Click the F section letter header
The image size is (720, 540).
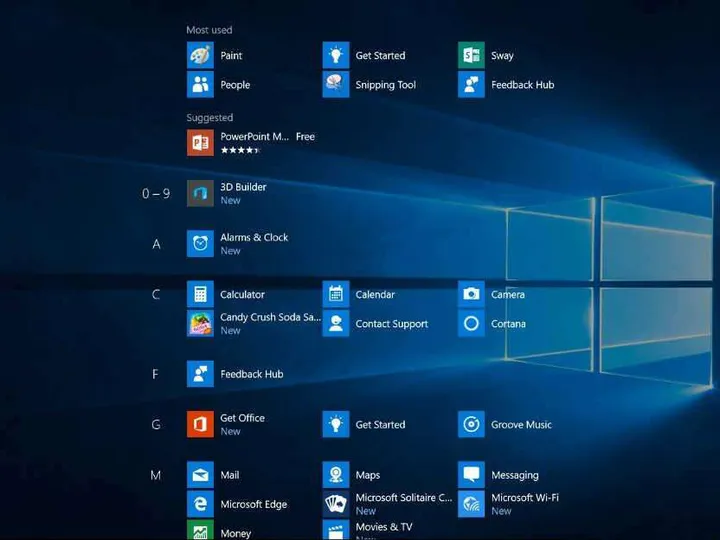155,374
